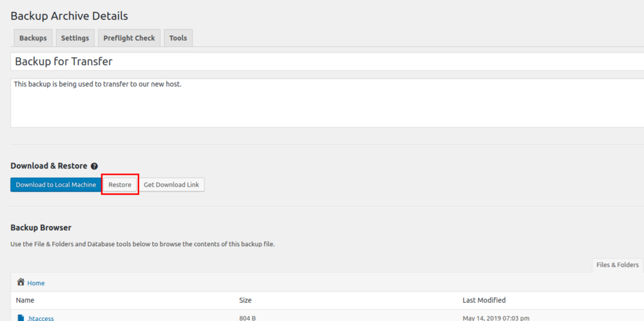
Task: Open the Backups tab
Action: pyautogui.click(x=33, y=38)
